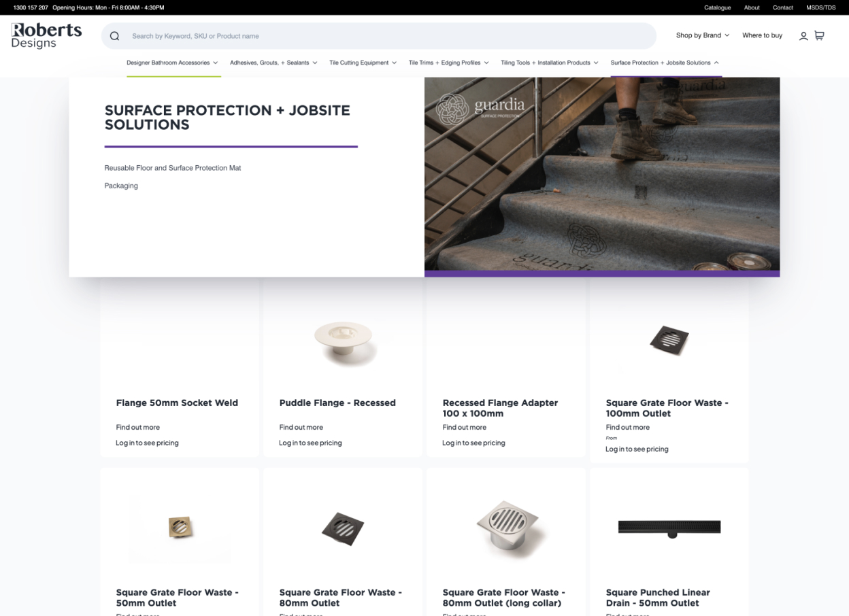The width and height of the screenshot is (849, 616).
Task: Open Recessed Flange Adapter 100 x 100mm
Action: pyautogui.click(x=500, y=408)
